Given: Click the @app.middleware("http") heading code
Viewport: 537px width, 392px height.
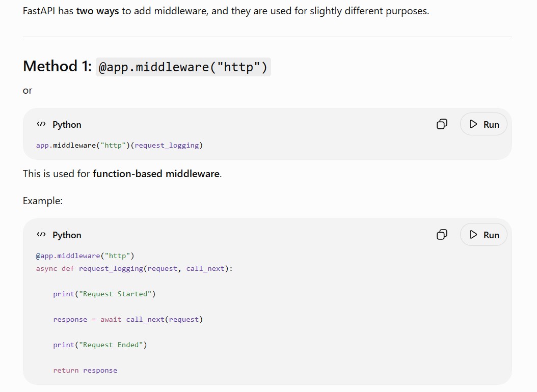Looking at the screenshot, I should point(183,67).
